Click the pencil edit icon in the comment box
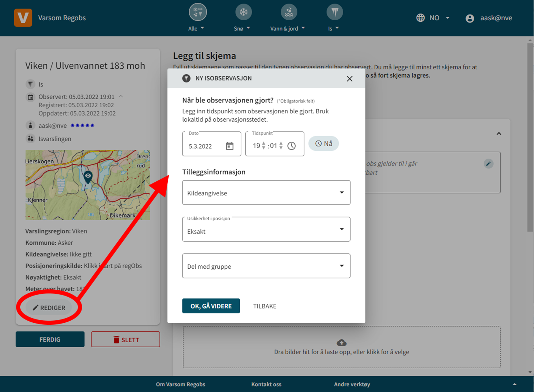The width and height of the screenshot is (534, 392). [488, 164]
